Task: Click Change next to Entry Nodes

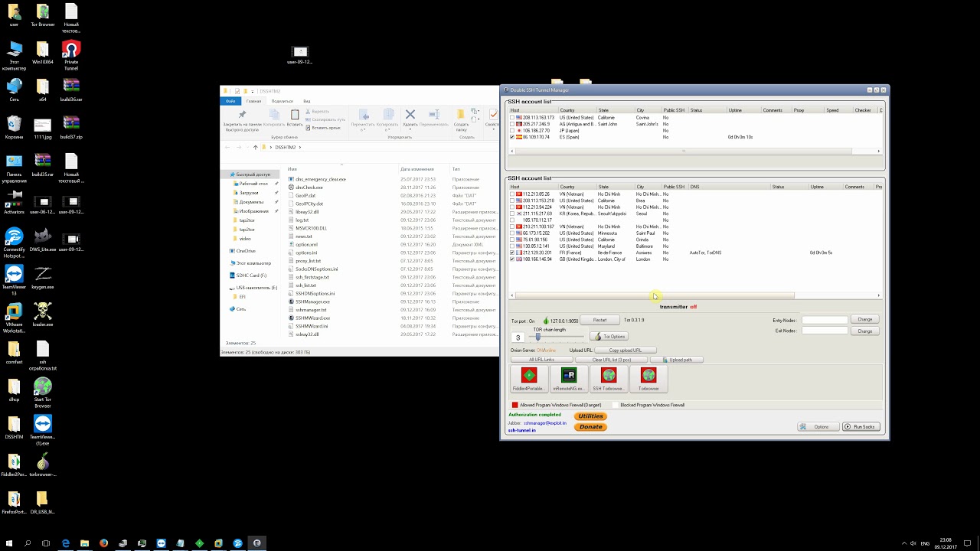Action: (864, 320)
